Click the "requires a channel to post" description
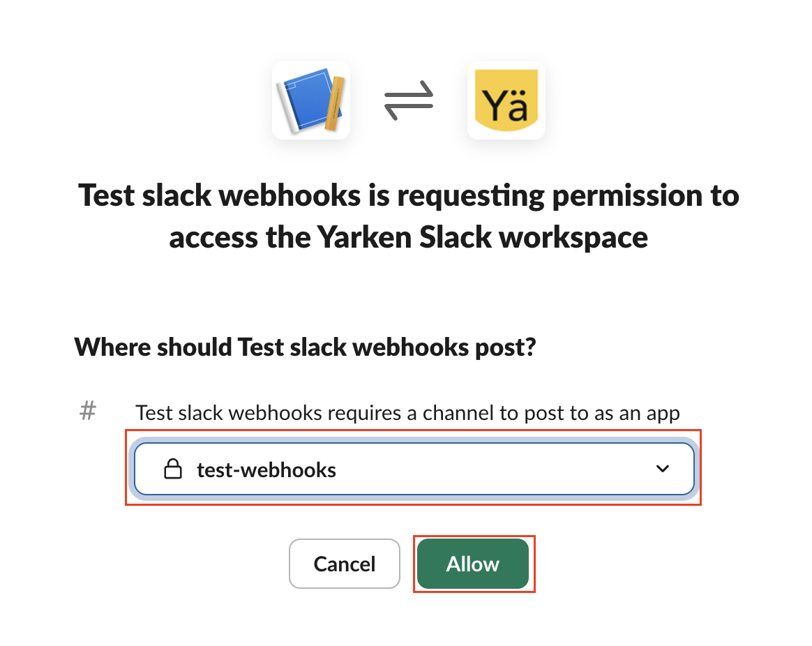 (x=407, y=412)
